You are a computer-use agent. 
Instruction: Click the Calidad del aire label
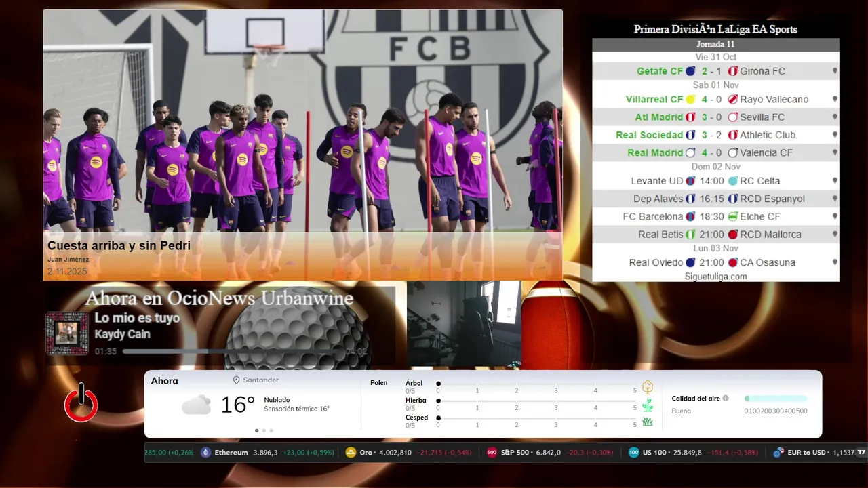(696, 399)
